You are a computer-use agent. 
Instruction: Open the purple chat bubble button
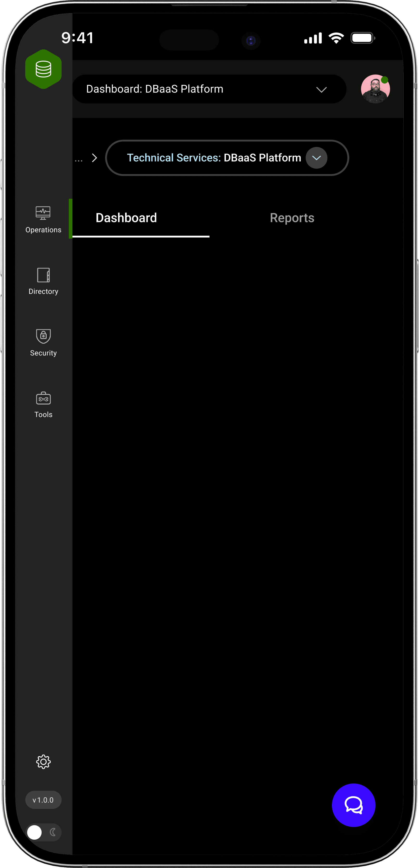pyautogui.click(x=353, y=805)
